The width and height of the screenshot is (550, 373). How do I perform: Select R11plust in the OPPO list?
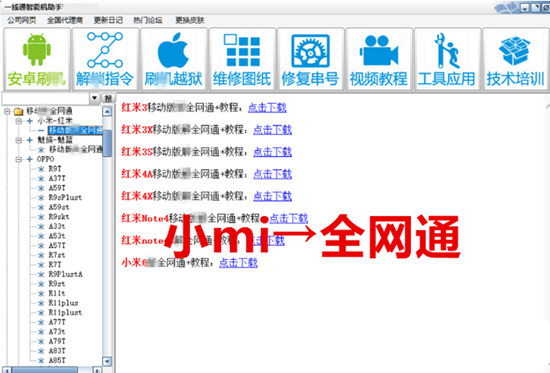[x=65, y=312]
